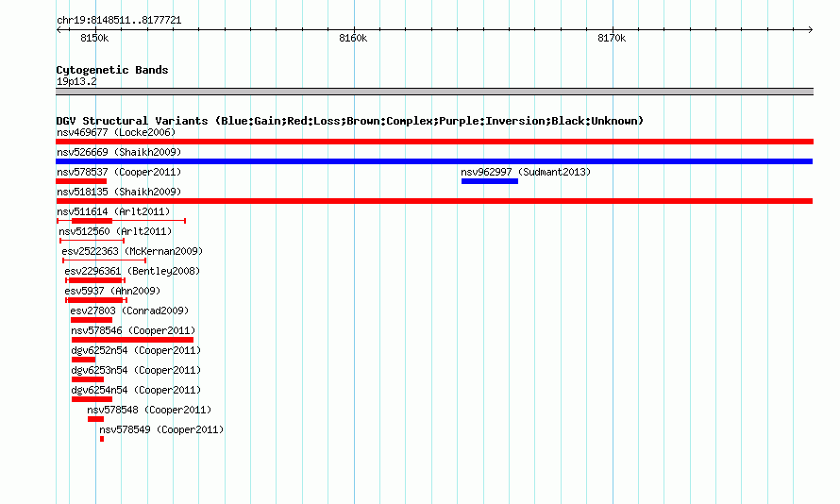The width and height of the screenshot is (840, 504).
Task: Click the nsv512560 (Arlt2011) label
Action: point(115,231)
